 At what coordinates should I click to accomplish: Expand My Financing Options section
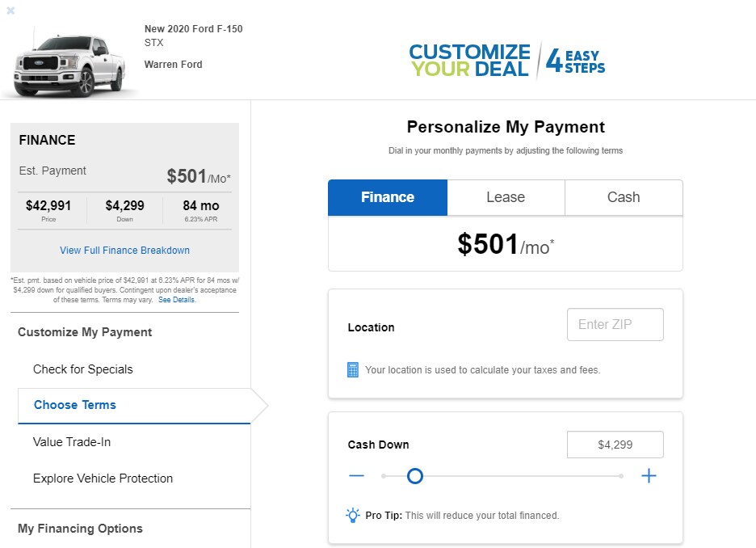(80, 529)
